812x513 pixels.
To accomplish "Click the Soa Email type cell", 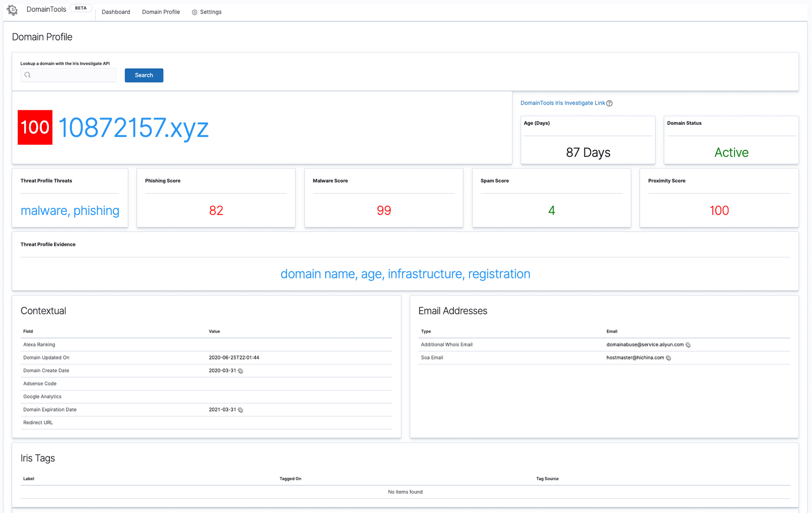I will (432, 358).
